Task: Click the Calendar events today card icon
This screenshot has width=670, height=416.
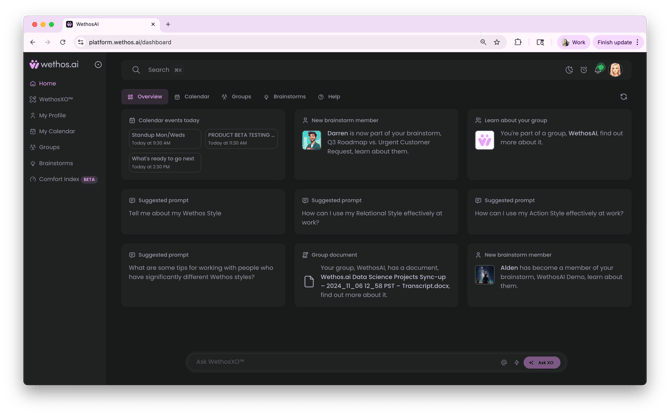Action: (132, 120)
